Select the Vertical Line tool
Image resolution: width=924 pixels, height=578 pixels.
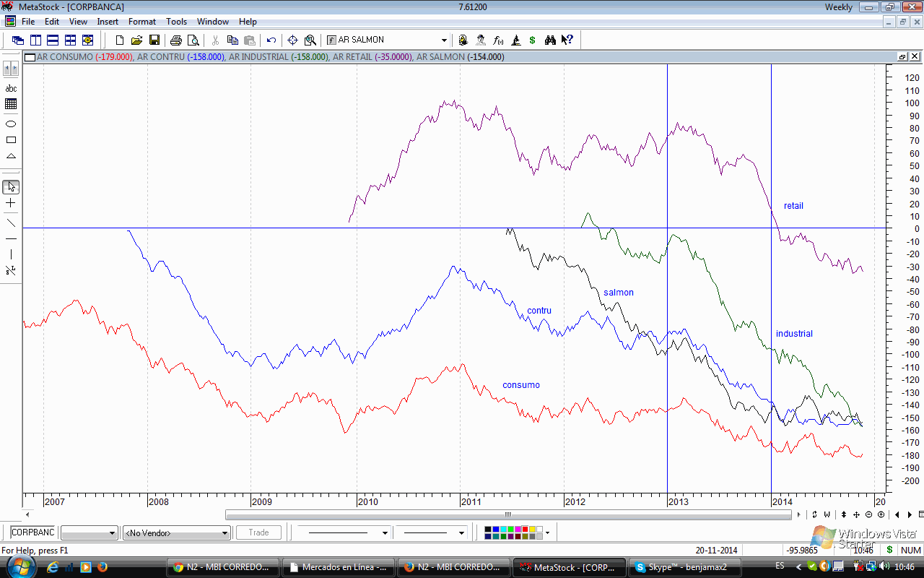point(11,254)
